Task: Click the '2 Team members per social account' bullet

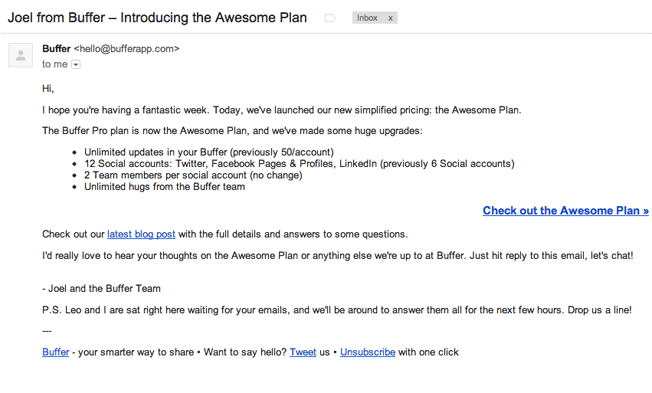Action: point(193,175)
